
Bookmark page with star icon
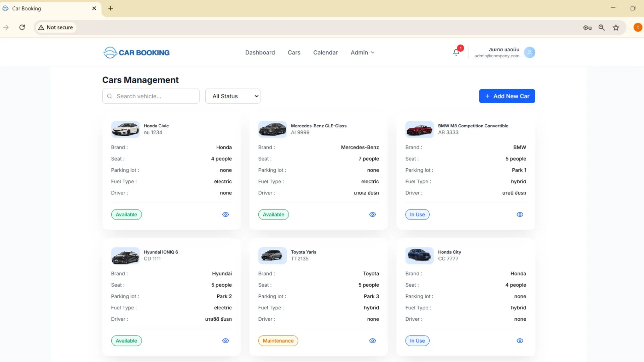point(616,27)
